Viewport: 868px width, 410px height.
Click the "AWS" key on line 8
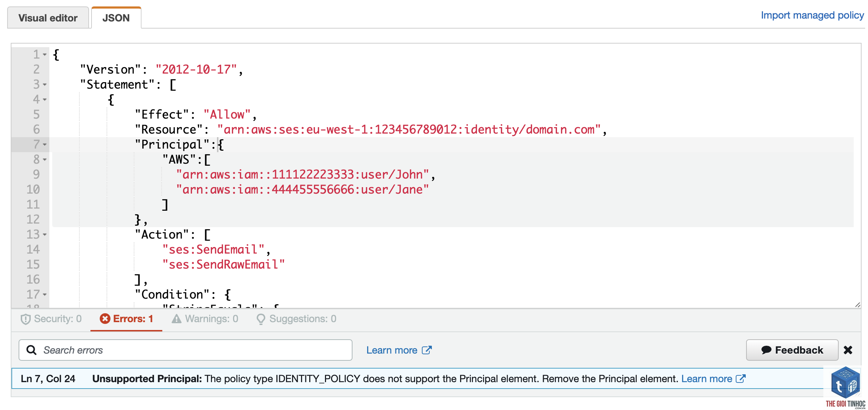179,160
